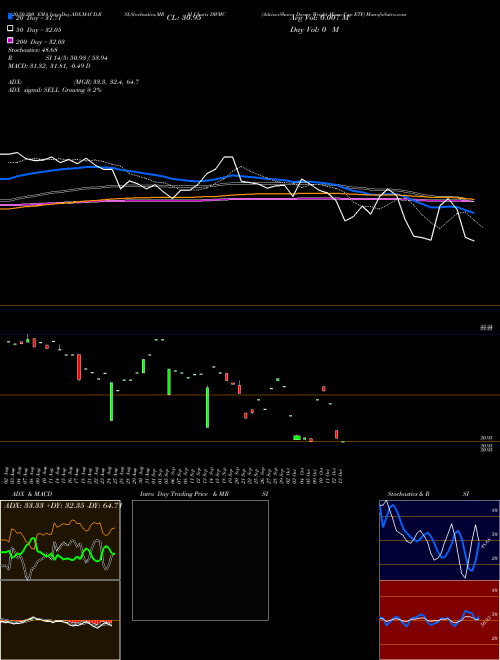Click the 'ADX signal: SELL' text line
The width and height of the screenshot is (500, 660).
pyautogui.click(x=55, y=90)
